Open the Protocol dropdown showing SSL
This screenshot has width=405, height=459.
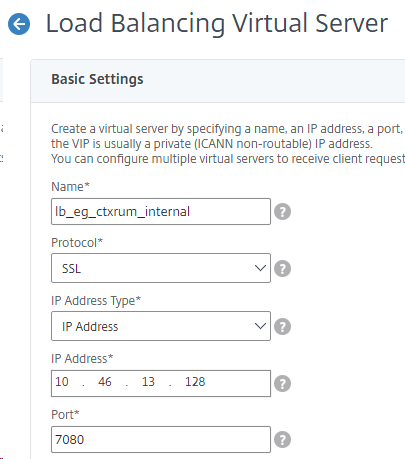pos(161,268)
